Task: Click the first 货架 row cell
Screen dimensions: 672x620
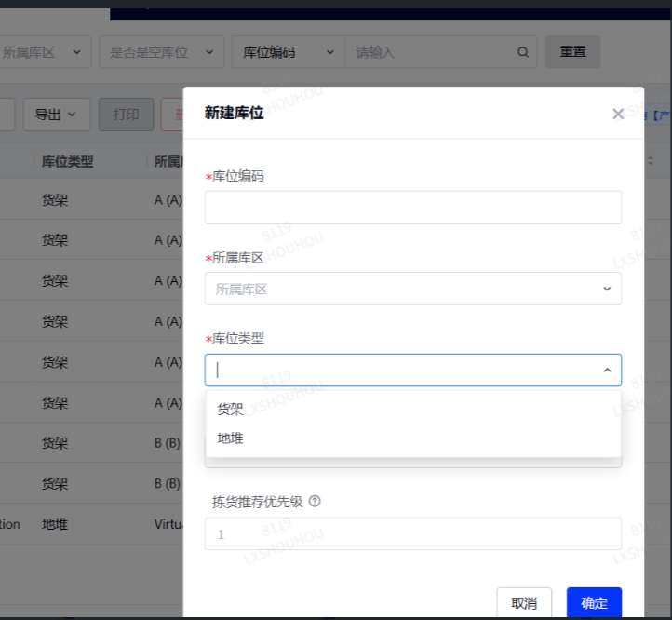Action: point(54,200)
